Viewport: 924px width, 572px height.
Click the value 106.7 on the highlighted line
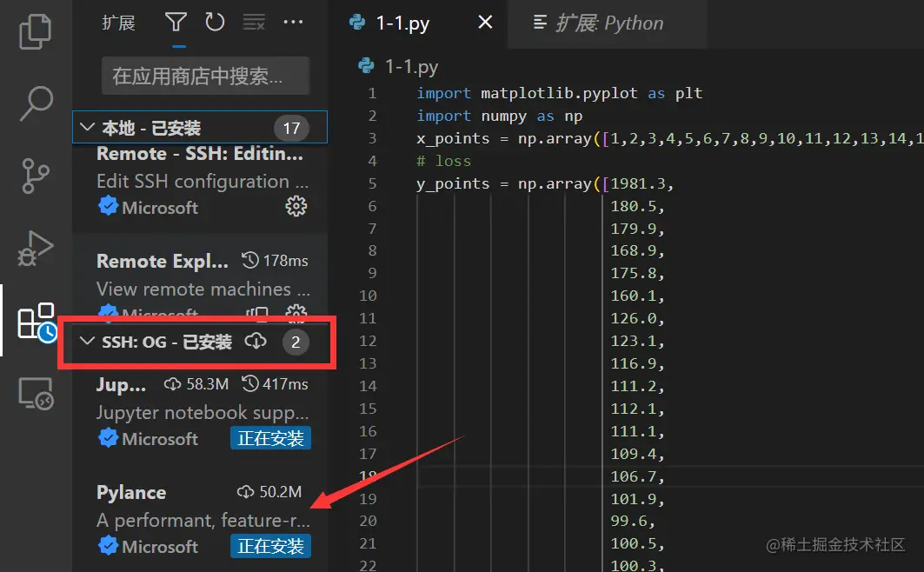click(634, 476)
